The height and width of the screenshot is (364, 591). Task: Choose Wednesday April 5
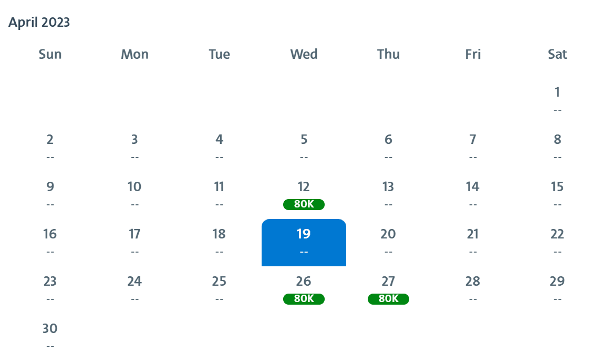click(x=304, y=147)
